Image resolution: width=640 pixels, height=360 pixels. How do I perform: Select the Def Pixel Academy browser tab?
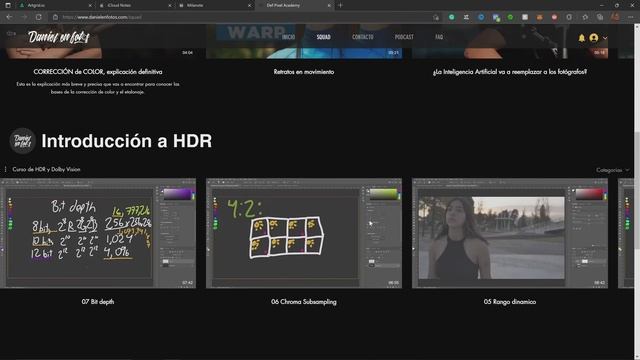tap(294, 5)
